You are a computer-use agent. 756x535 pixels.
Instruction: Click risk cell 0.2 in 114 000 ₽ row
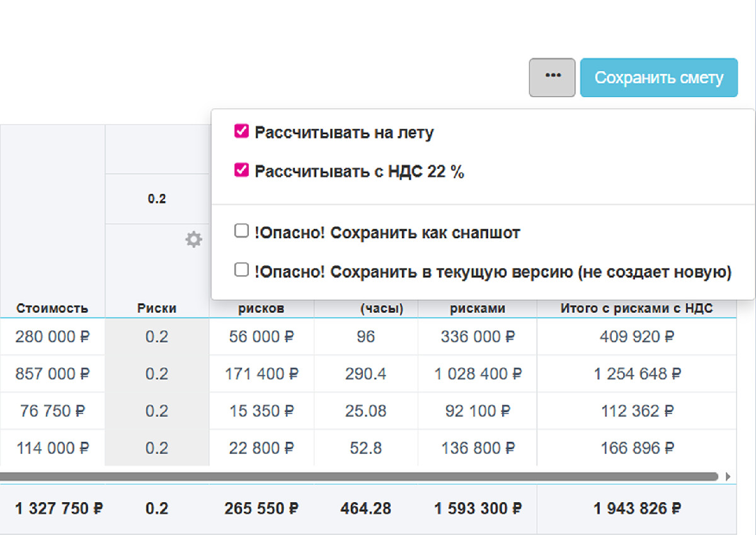pyautogui.click(x=157, y=448)
